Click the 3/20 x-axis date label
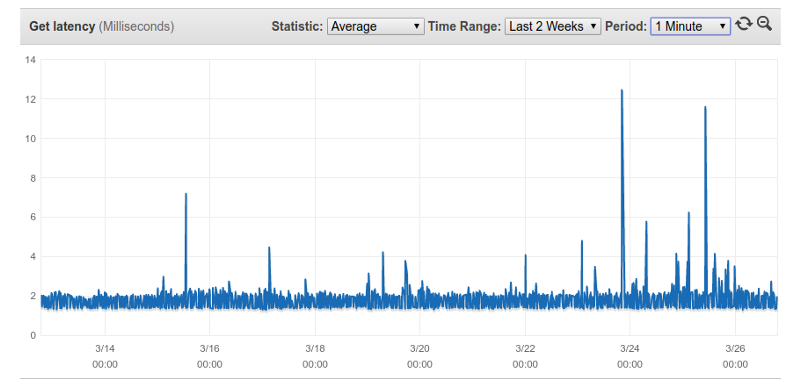This screenshot has width=800, height=379. [419, 349]
